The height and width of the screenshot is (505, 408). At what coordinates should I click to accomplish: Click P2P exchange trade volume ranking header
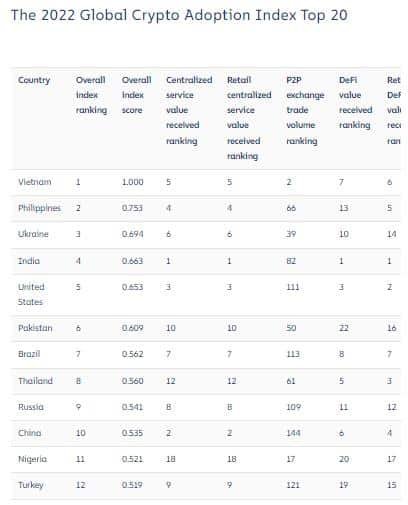click(305, 110)
